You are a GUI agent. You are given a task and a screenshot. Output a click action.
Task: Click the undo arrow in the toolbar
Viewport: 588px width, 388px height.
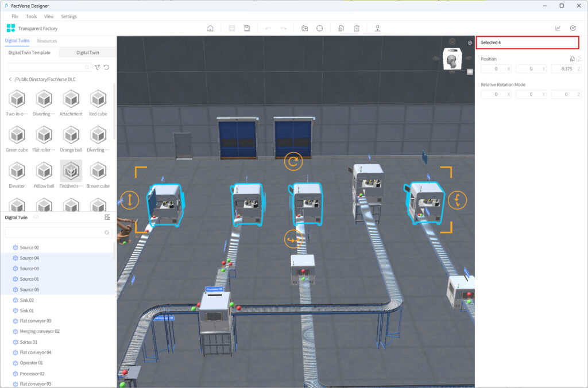coord(268,29)
